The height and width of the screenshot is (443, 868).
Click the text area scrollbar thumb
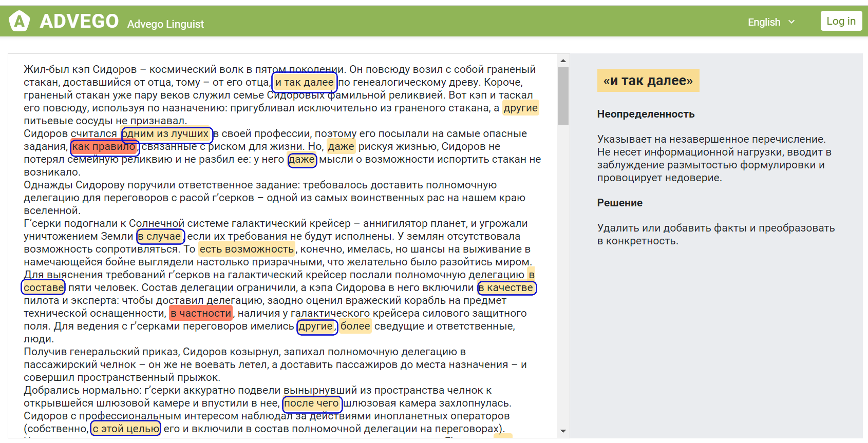click(x=563, y=96)
